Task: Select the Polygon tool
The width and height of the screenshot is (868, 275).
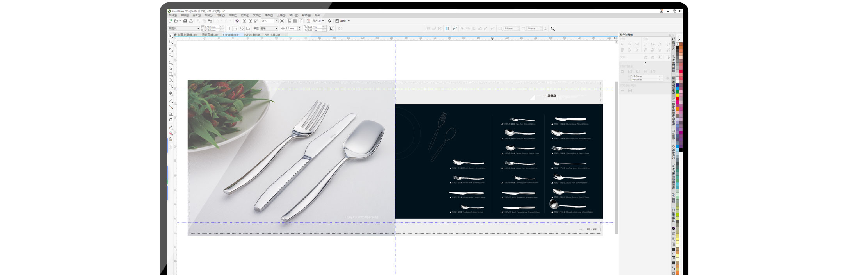Action: (x=171, y=86)
